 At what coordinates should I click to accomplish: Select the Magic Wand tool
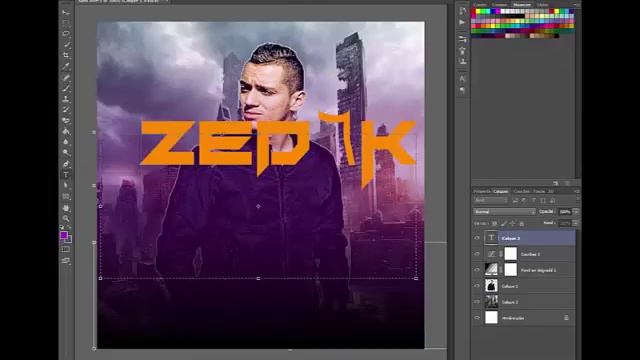[66, 44]
